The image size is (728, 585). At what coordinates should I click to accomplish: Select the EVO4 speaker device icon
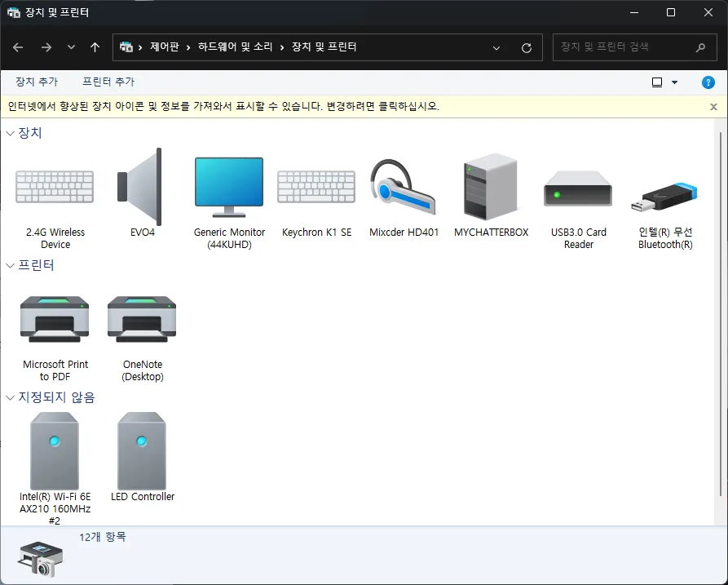click(142, 187)
